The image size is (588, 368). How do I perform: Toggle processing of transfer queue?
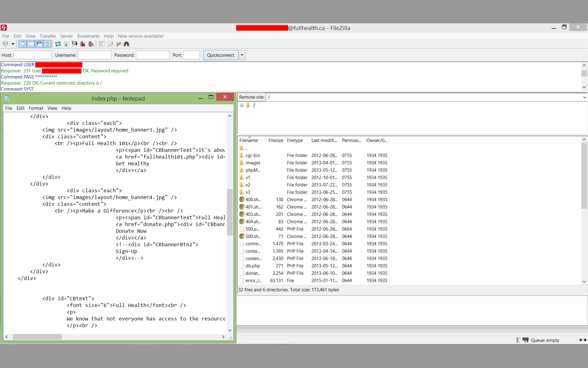[x=66, y=44]
